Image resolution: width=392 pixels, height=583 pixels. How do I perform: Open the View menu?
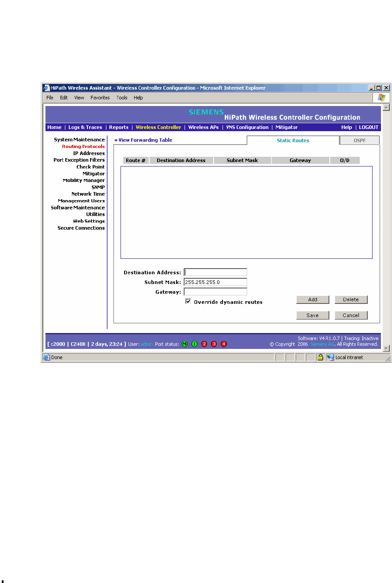[x=79, y=98]
